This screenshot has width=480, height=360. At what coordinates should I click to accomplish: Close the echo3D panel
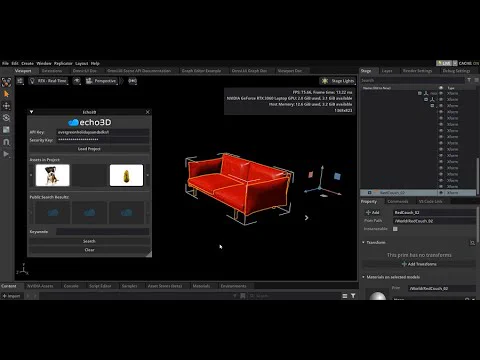coord(148,112)
